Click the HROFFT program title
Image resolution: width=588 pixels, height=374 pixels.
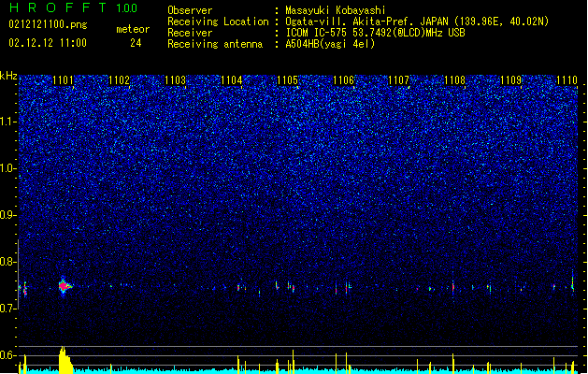point(58,7)
